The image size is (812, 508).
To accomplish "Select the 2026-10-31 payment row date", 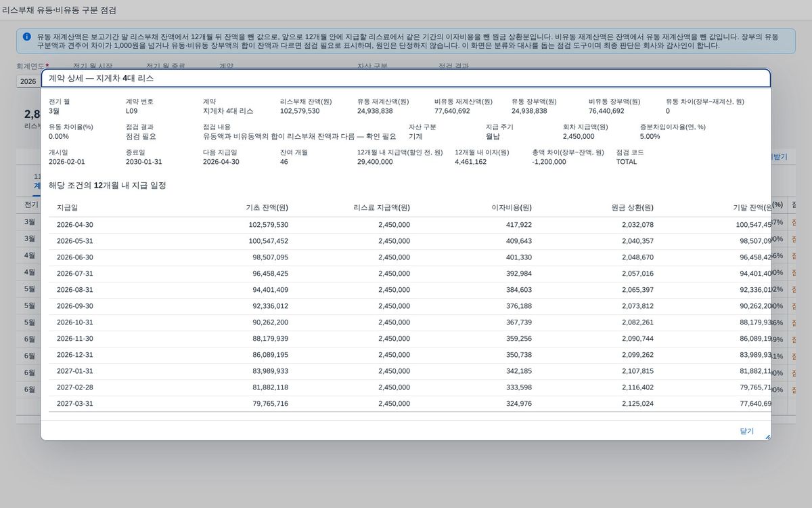I will 75,322.
